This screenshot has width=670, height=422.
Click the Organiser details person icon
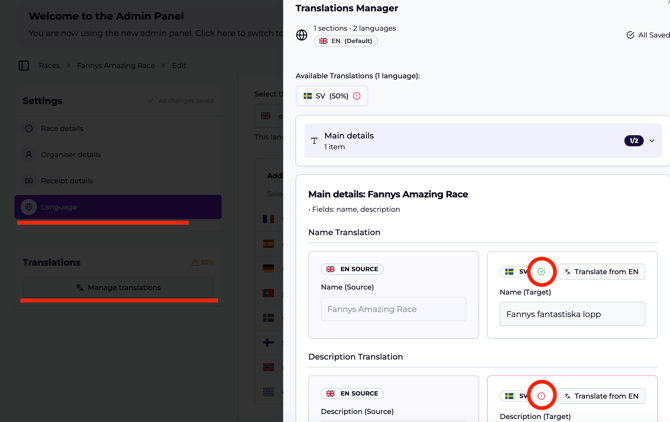(x=29, y=155)
